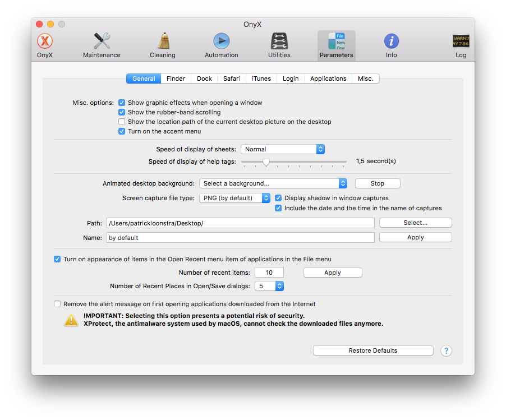Click the Number of recent items field
Screen dimensions: 506x420
tap(269, 273)
